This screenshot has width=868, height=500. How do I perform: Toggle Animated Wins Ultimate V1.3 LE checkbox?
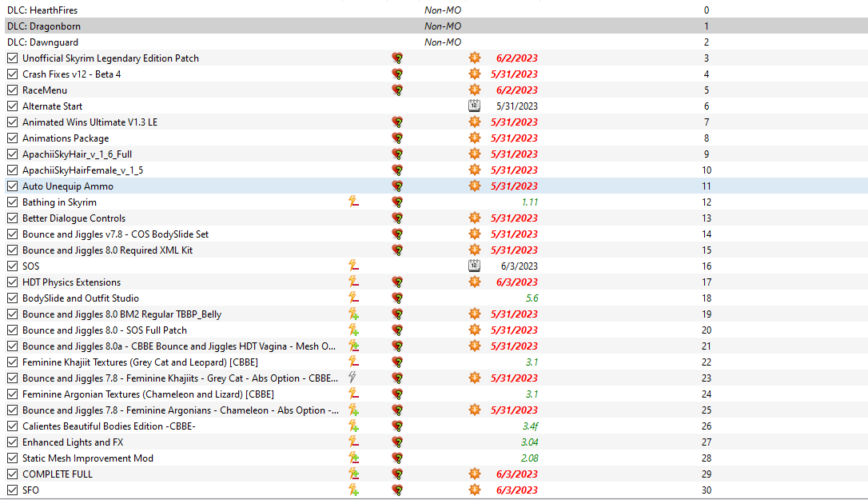coord(12,122)
